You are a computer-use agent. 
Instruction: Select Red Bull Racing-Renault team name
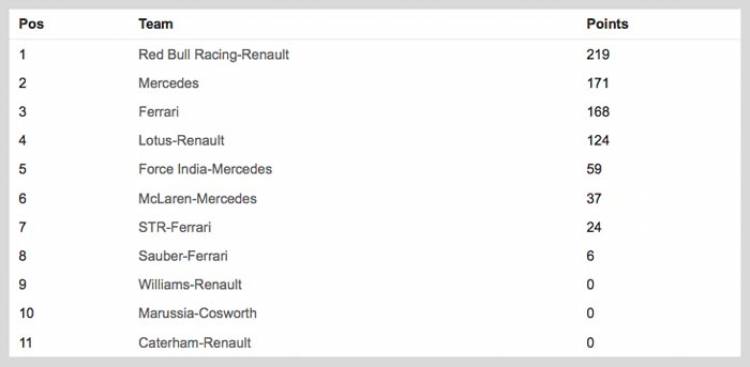coord(214,55)
